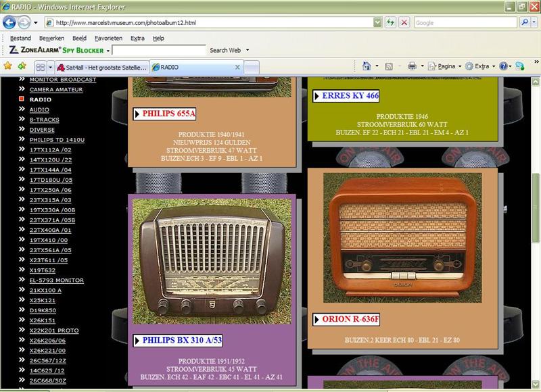Click the page scrollbar up arrow
The width and height of the screenshot is (541, 392).
point(536,82)
